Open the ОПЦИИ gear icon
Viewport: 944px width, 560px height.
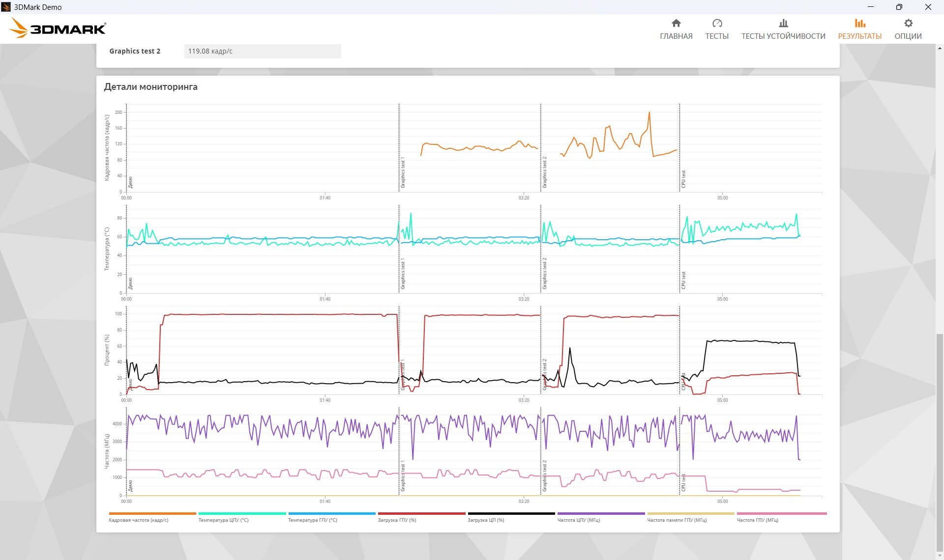[908, 24]
